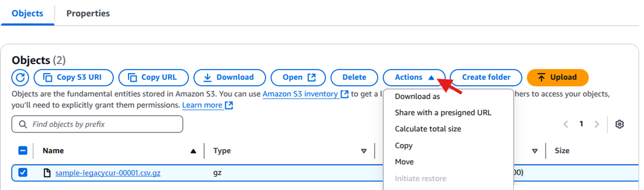Open the Type column sort dropdown
The height and width of the screenshot is (190, 644).
coord(364,150)
